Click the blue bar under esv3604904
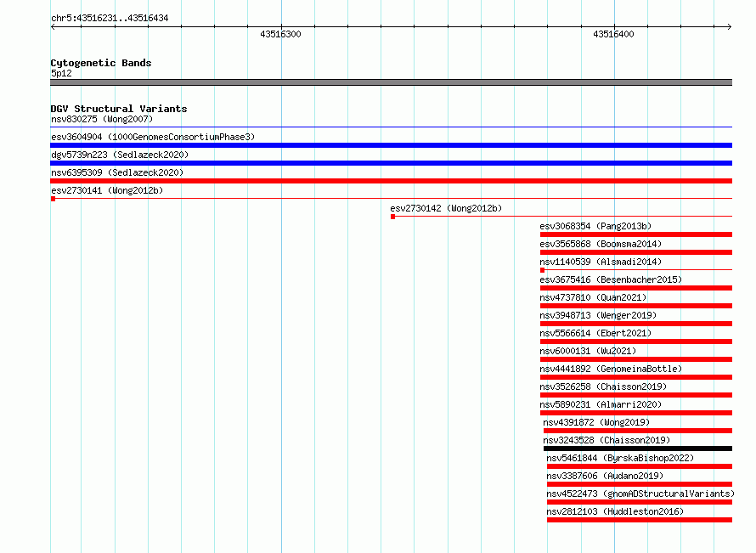756x553 pixels. (x=391, y=145)
